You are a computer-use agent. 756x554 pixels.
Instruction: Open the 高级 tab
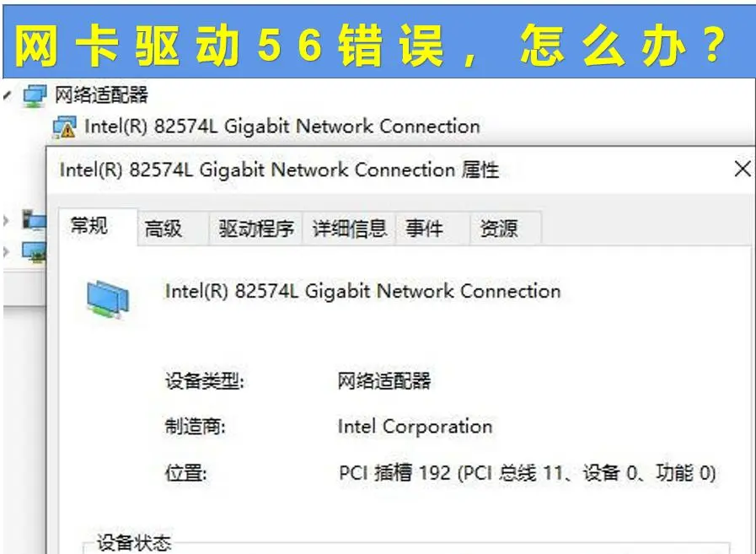(x=164, y=229)
